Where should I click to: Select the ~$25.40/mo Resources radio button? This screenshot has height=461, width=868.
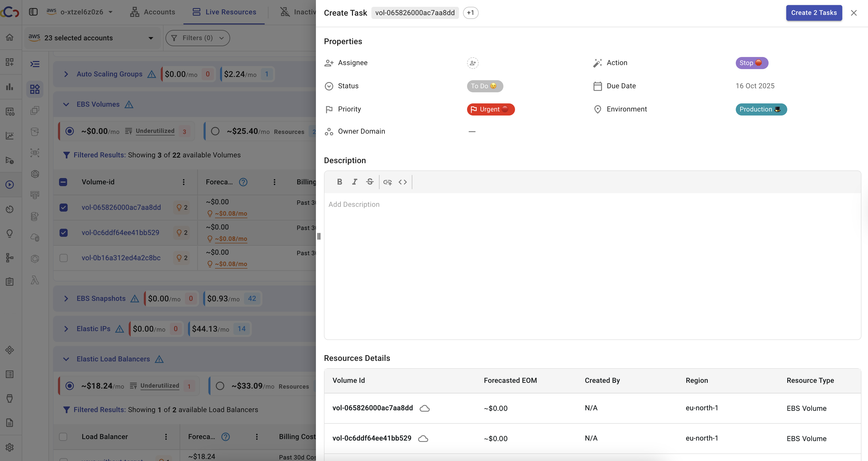(215, 131)
